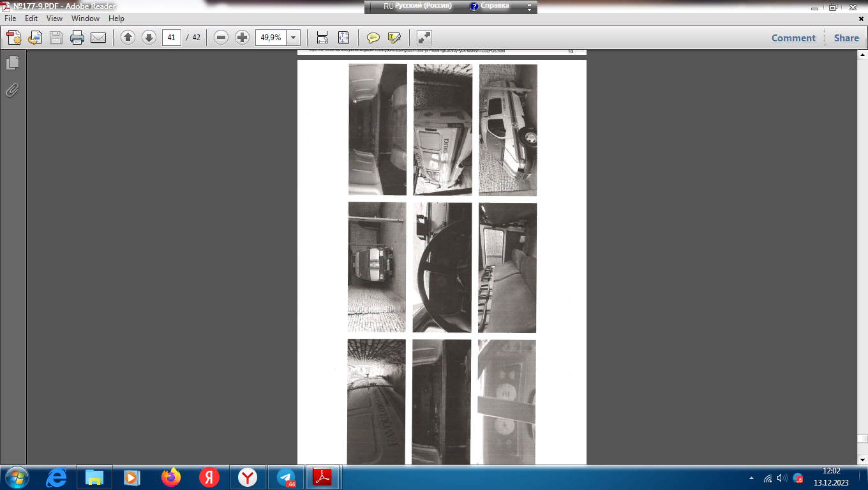The height and width of the screenshot is (490, 868).
Task: Click the dashboard gauges photo on the page
Action: (x=507, y=402)
